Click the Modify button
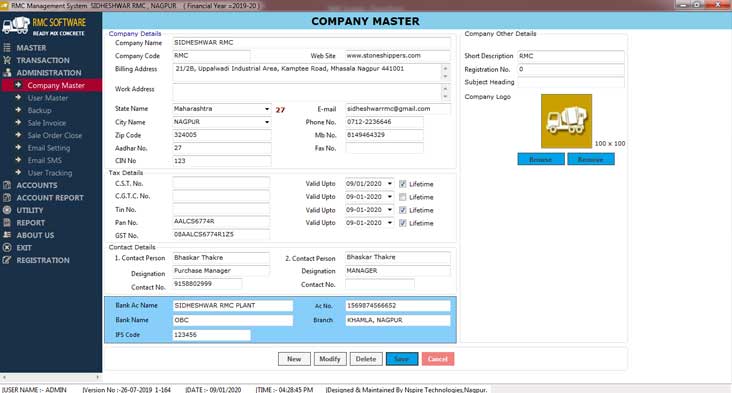This screenshot has height=393, width=732. [x=330, y=359]
